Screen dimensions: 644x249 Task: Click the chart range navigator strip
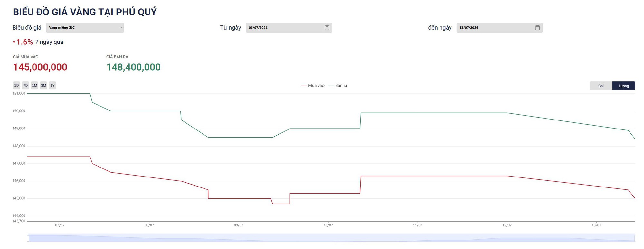pyautogui.click(x=331, y=238)
